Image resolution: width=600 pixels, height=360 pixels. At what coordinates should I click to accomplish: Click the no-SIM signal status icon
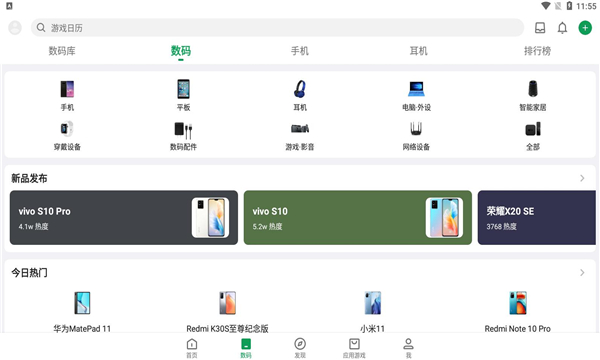(x=558, y=6)
